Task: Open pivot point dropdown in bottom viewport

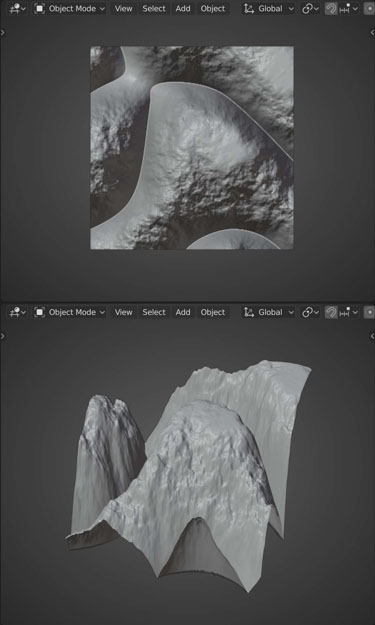Action: [x=310, y=312]
